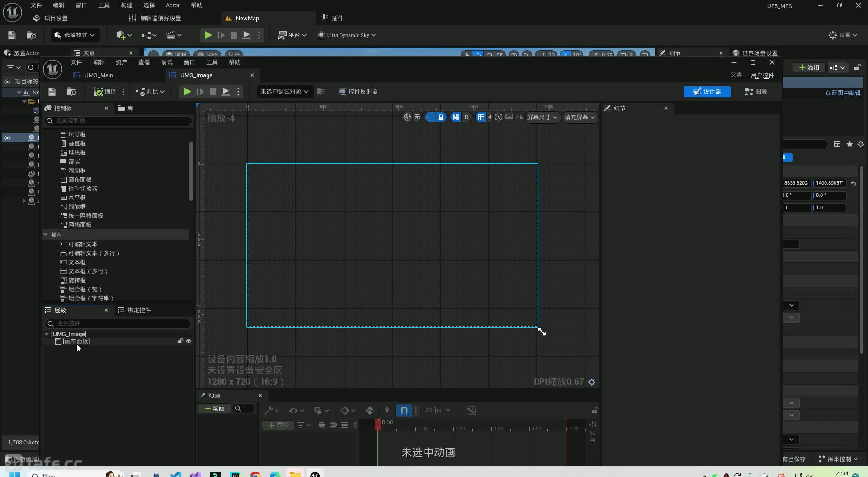Viewport: 868px width, 477px height.
Task: Toggle render transform R mode
Action: [466, 117]
